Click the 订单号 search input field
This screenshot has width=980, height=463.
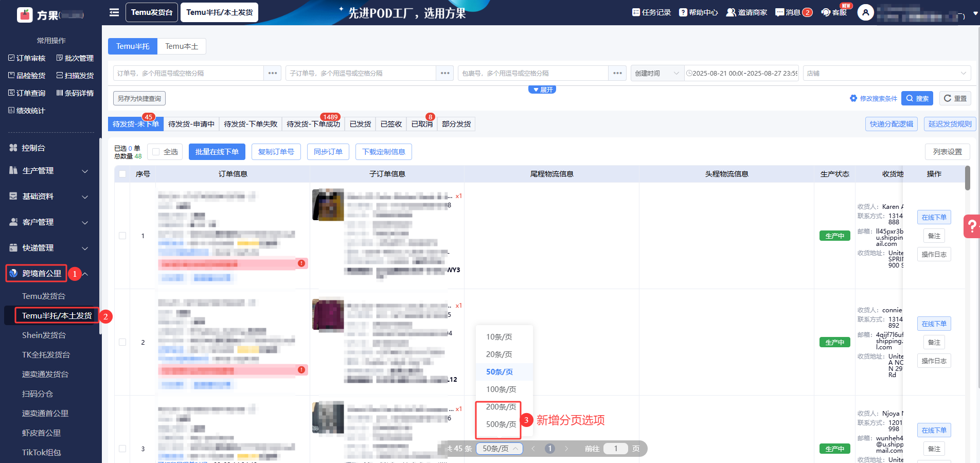189,73
